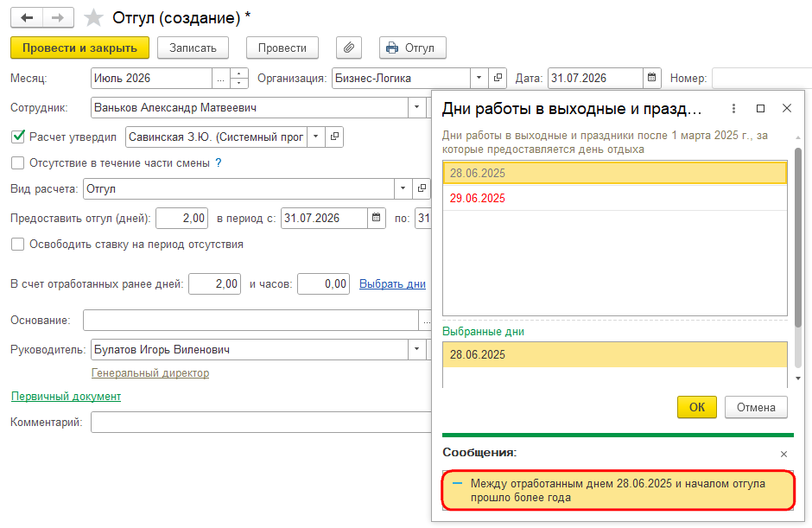This screenshot has height=528, width=812.
Task: Focus the Предоставить отгул days field
Action: tap(181, 218)
